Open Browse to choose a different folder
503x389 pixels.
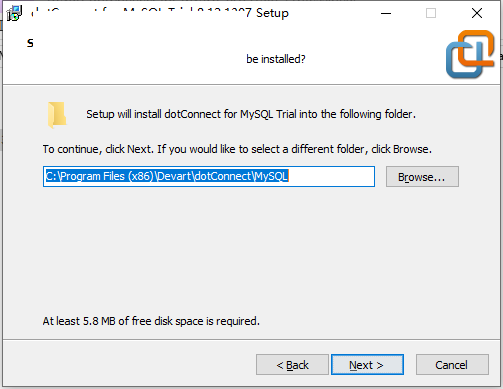point(422,177)
